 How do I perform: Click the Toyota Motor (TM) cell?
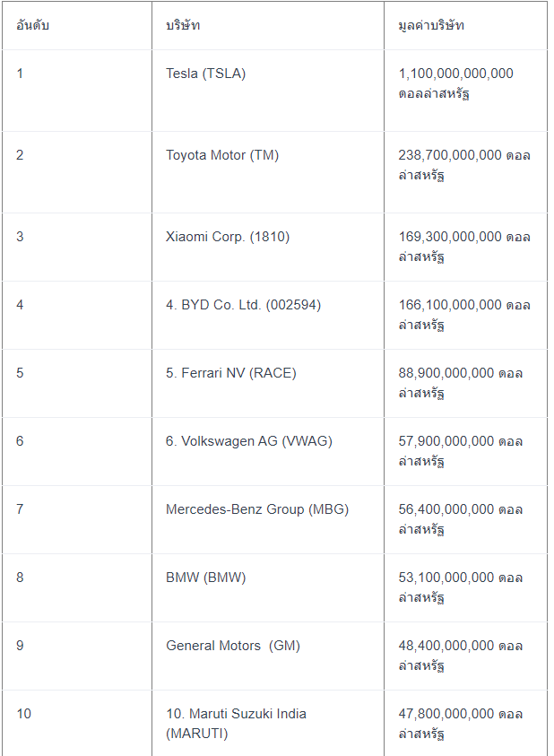[222, 155]
